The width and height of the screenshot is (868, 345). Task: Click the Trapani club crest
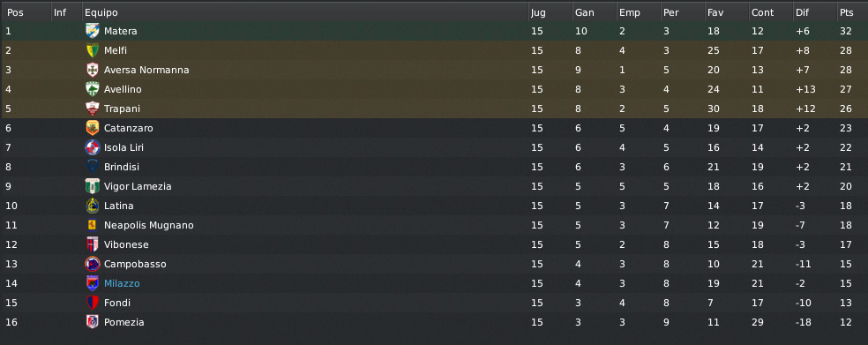click(93, 109)
